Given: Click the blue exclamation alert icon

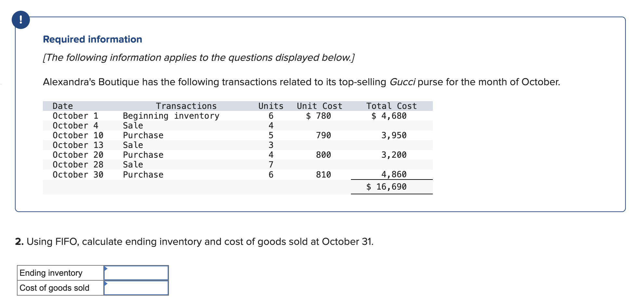Looking at the screenshot, I should (21, 20).
